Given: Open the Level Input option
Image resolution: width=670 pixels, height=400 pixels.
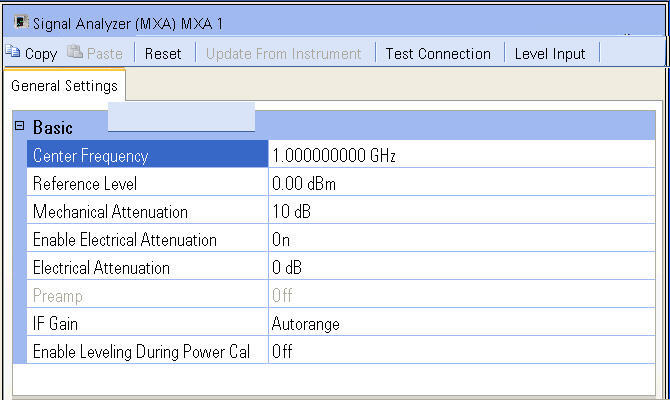Looking at the screenshot, I should pyautogui.click(x=549, y=54).
